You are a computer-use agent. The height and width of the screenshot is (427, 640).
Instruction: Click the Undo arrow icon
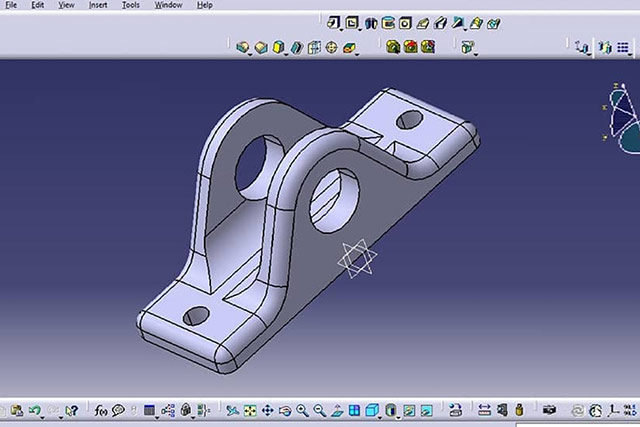[x=35, y=410]
